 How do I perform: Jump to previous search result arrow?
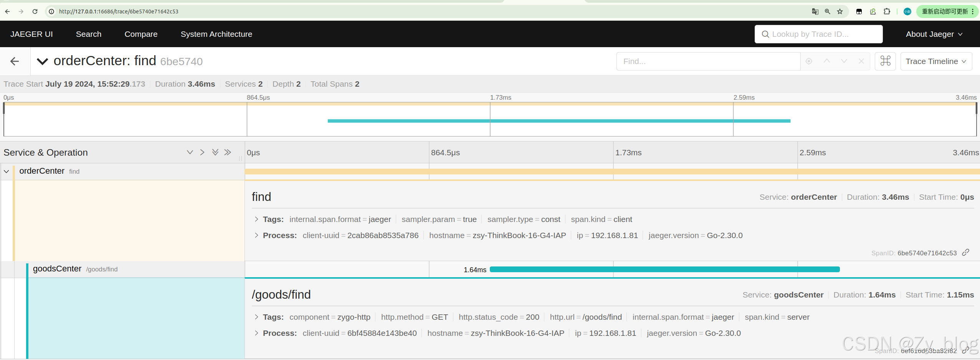pos(827,61)
